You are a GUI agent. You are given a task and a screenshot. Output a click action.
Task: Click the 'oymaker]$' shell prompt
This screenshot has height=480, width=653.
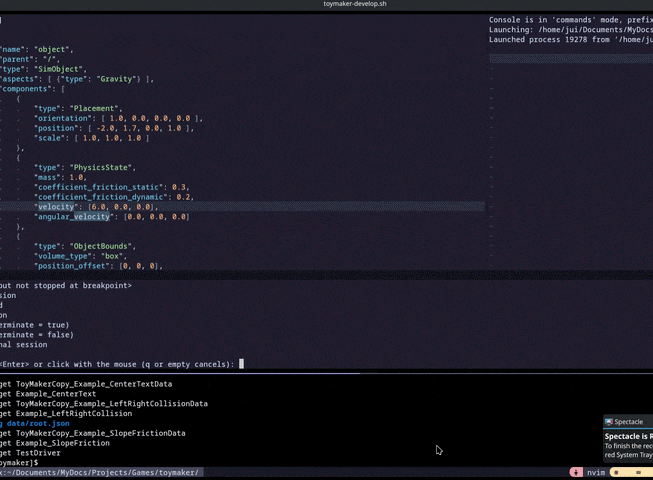pos(19,463)
